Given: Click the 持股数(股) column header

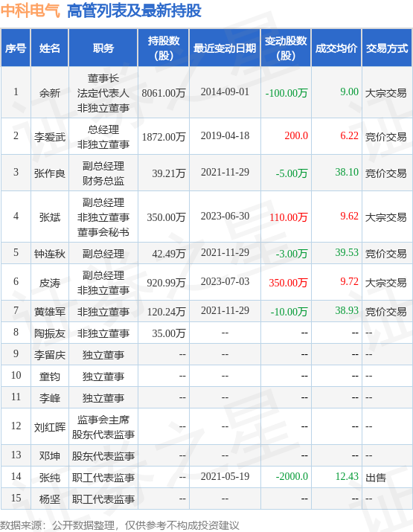Looking at the screenshot, I should point(164,48).
